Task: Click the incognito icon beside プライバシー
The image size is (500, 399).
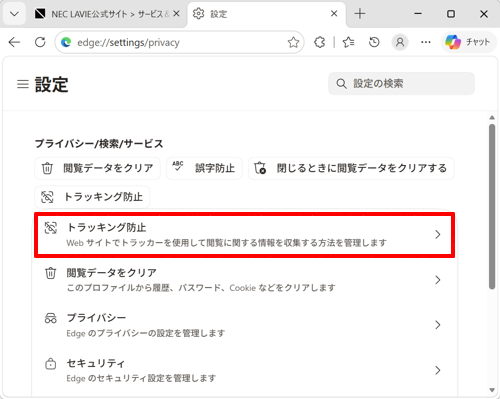Action: point(51,318)
